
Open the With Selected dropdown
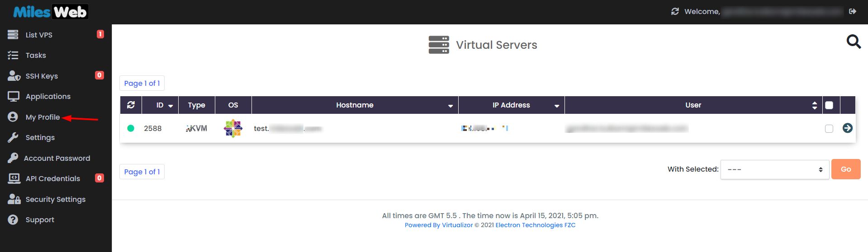pyautogui.click(x=775, y=169)
